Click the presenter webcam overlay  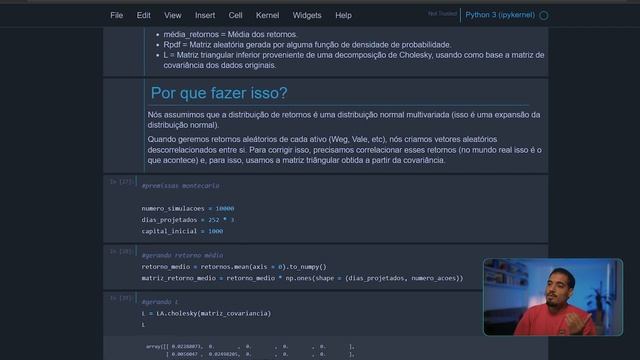[x=553, y=297]
